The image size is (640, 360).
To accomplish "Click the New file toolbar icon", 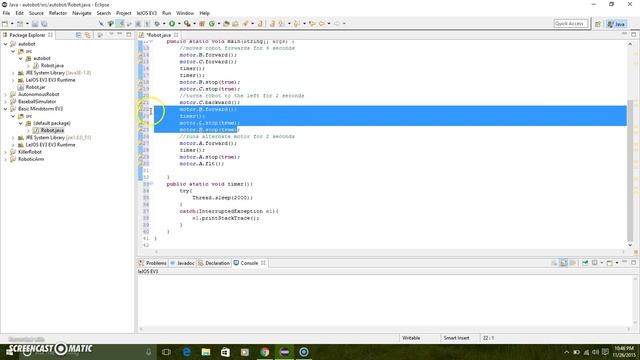I will (5, 24).
